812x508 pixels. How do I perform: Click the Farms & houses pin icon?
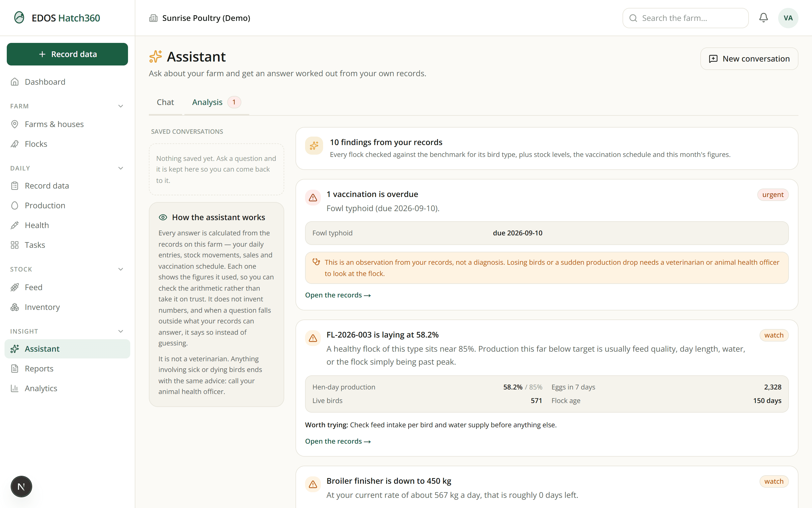pos(15,124)
